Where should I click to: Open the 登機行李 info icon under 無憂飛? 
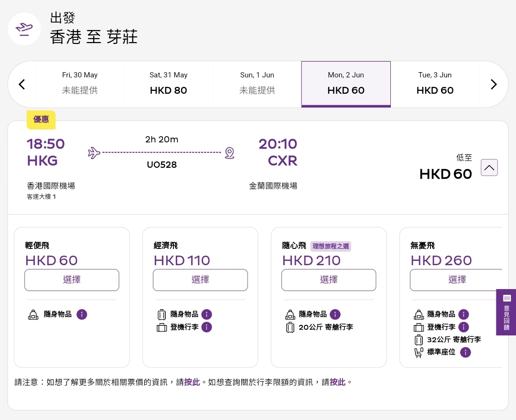(463, 327)
